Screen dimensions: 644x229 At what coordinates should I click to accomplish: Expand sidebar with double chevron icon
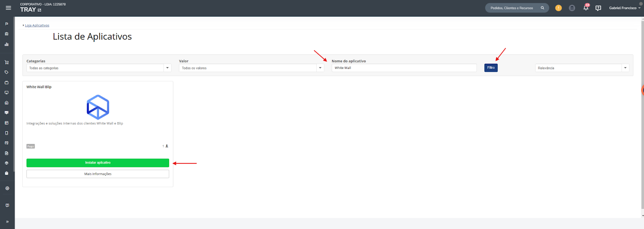click(7, 222)
